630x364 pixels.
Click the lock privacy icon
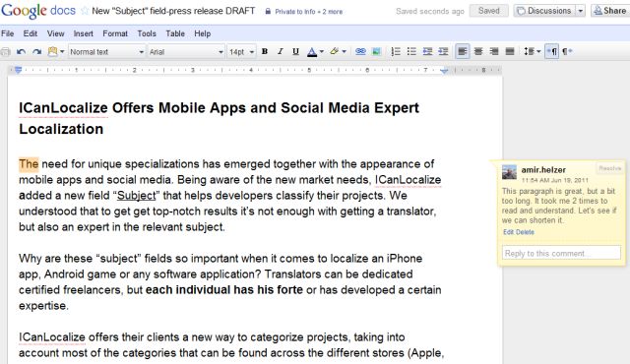tap(268, 11)
